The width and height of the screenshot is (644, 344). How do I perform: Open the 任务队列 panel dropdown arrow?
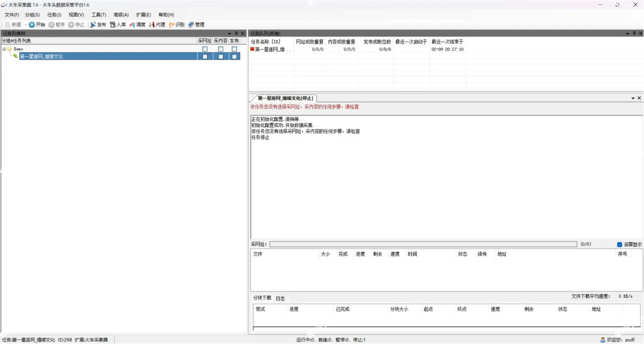tap(627, 33)
